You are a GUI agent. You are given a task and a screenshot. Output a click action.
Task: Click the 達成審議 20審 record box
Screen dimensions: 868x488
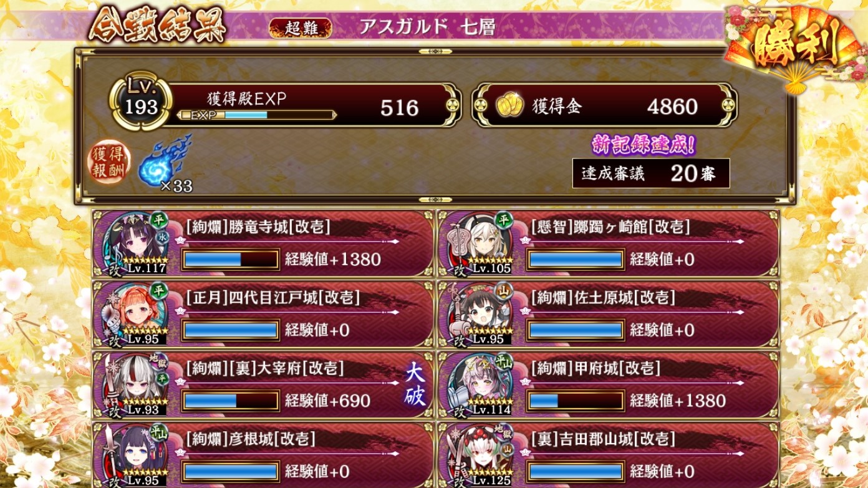pos(651,173)
